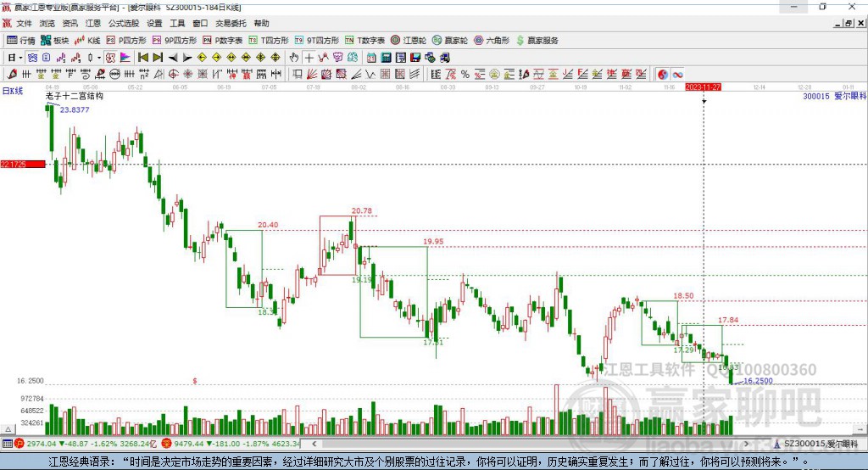Image resolution: width=868 pixels, height=470 pixels.
Task: Step chart right with black right arrow
Action: coord(187,58)
